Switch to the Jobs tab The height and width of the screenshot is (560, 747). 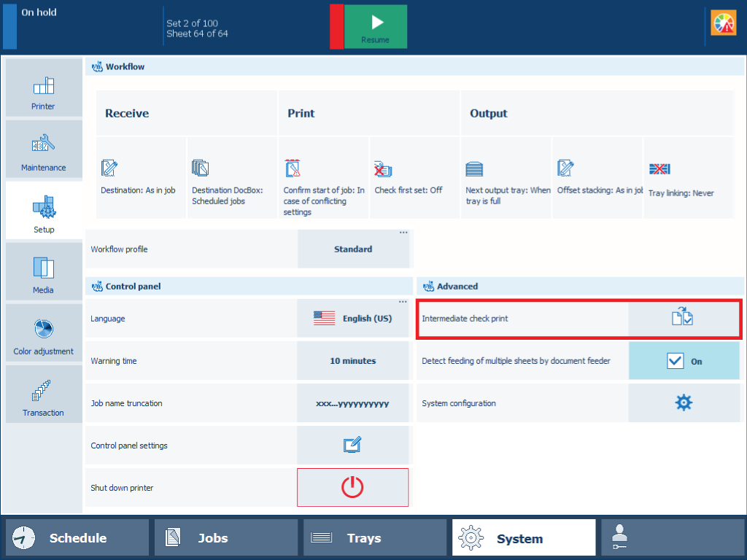coord(226,538)
